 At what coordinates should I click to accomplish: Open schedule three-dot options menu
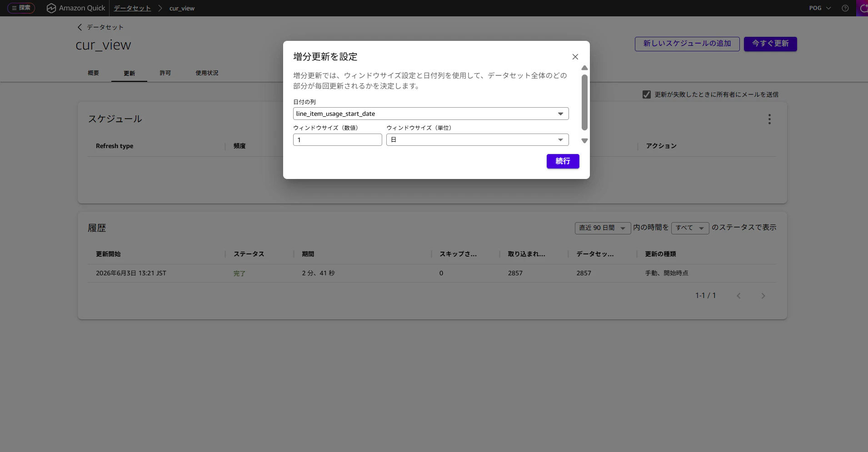(x=769, y=119)
